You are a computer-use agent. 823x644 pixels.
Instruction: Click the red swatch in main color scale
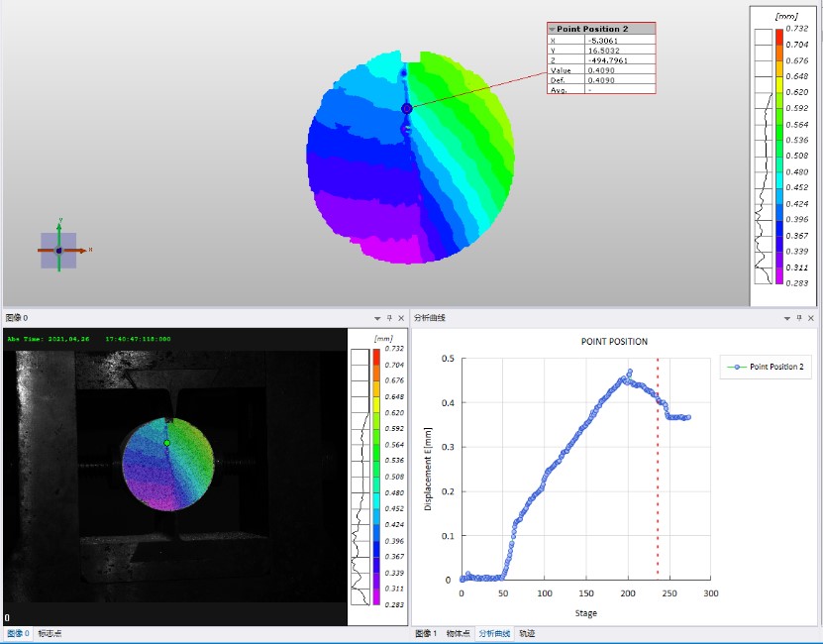778,38
